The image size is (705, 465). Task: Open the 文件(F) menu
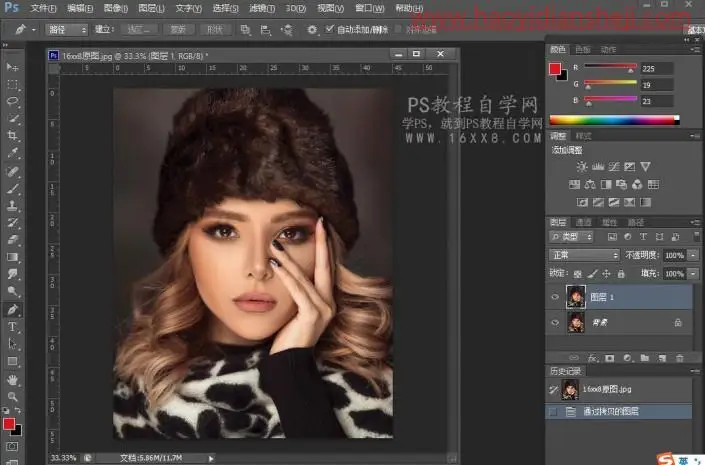(x=44, y=8)
